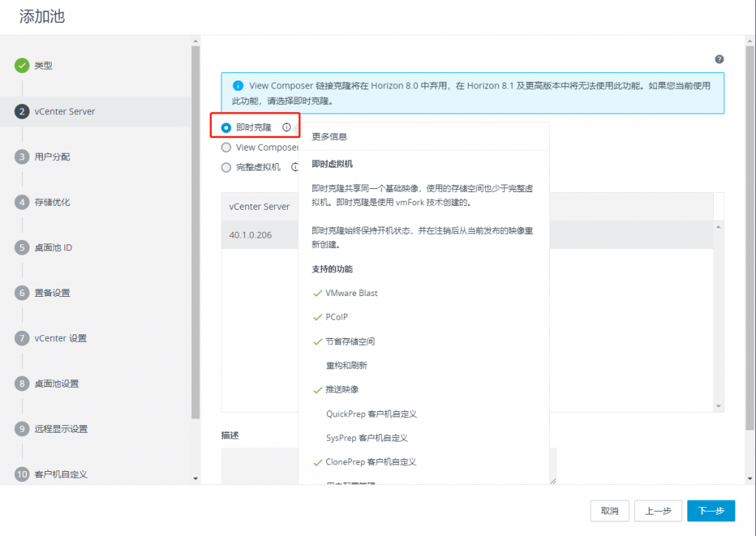Click step 8 number badge
Screen dimensions: 756x536
21,384
